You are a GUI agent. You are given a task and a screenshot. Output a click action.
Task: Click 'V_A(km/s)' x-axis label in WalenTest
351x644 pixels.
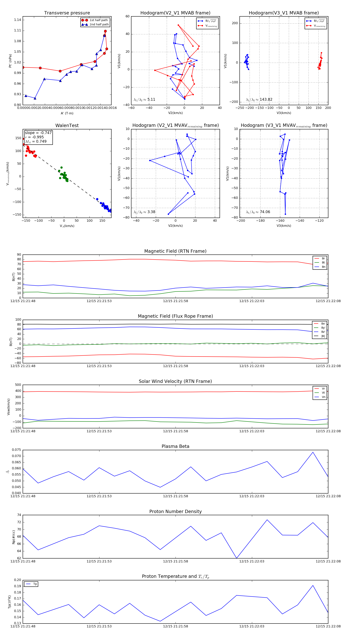pos(67,226)
